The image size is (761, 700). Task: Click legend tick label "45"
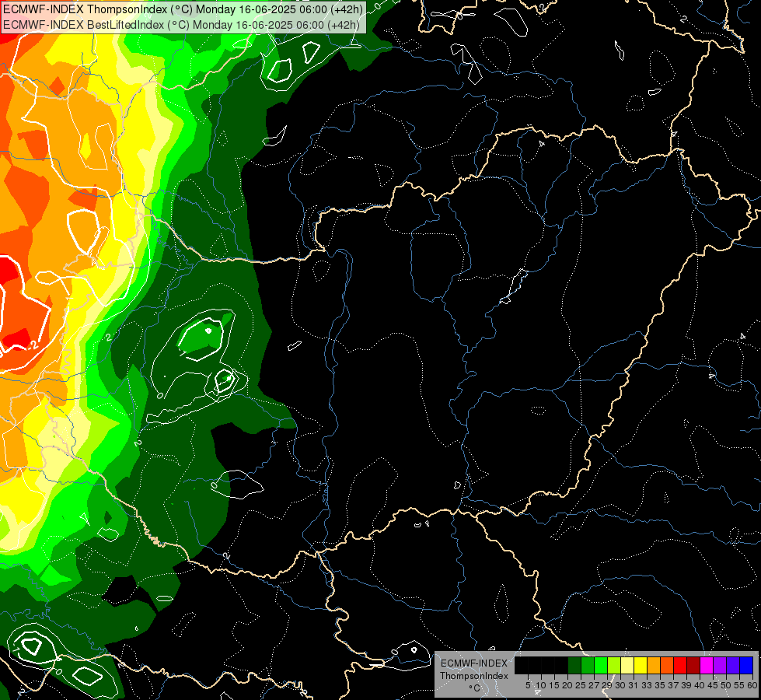pyautogui.click(x=713, y=685)
